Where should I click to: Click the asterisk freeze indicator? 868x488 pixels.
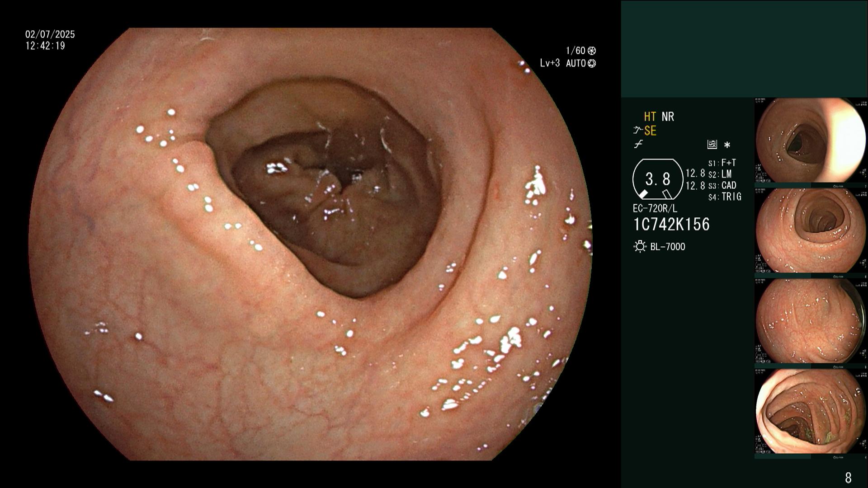tap(727, 145)
